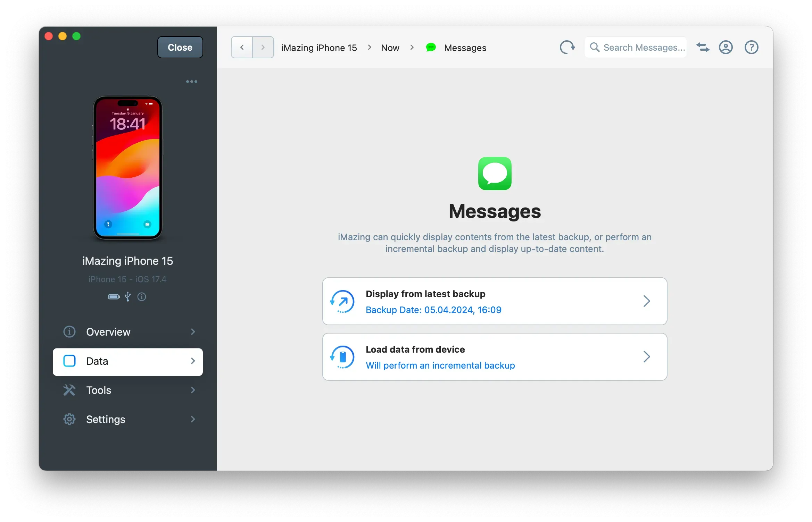This screenshot has width=812, height=522.
Task: Open device details via the info circle icon
Action: point(142,297)
